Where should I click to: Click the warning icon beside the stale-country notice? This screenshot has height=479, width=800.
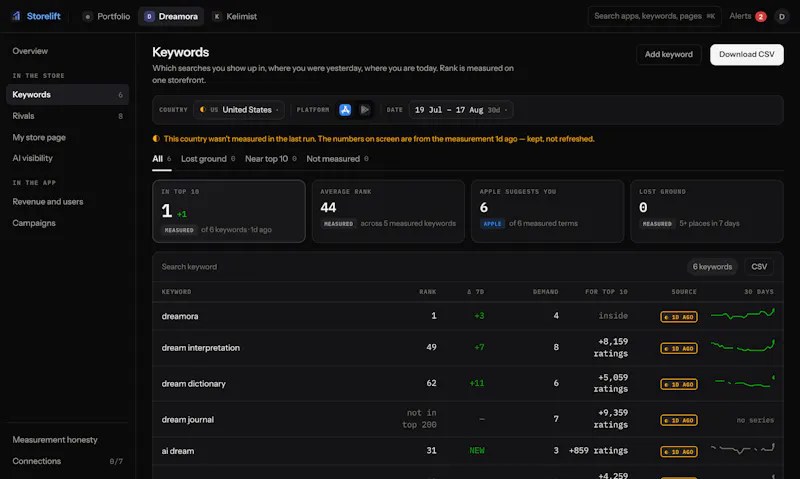click(156, 139)
